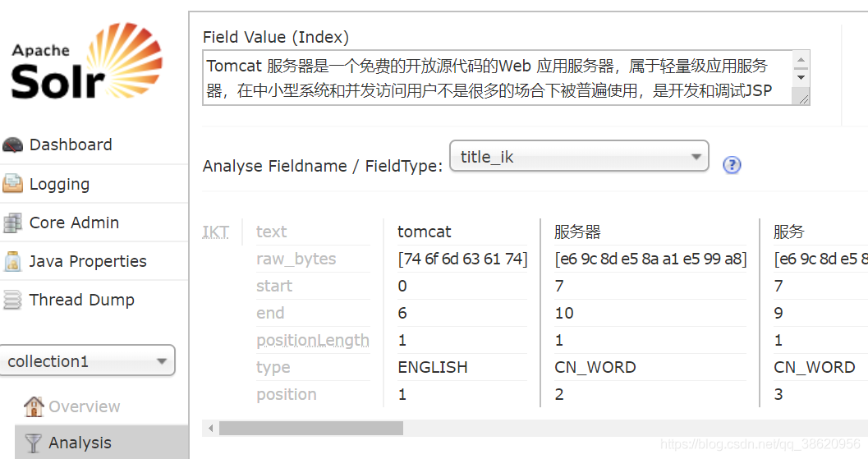The image size is (868, 459).
Task: Open the collection1 core selector dropdown
Action: point(87,361)
